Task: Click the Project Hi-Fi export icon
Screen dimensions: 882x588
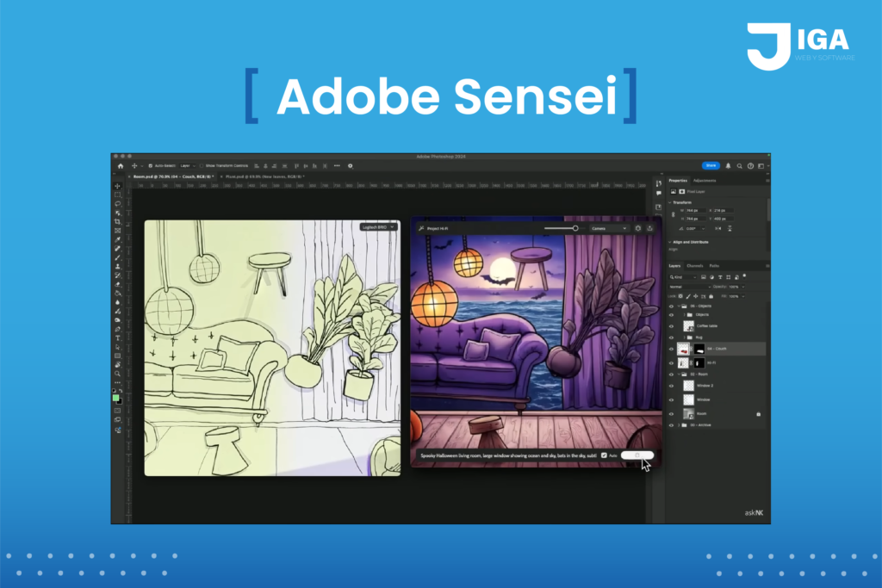Action: point(649,228)
